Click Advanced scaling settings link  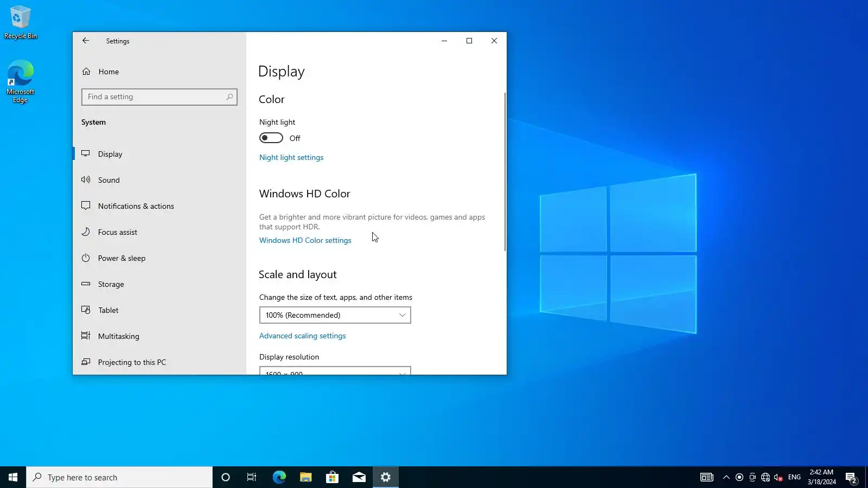coord(303,336)
